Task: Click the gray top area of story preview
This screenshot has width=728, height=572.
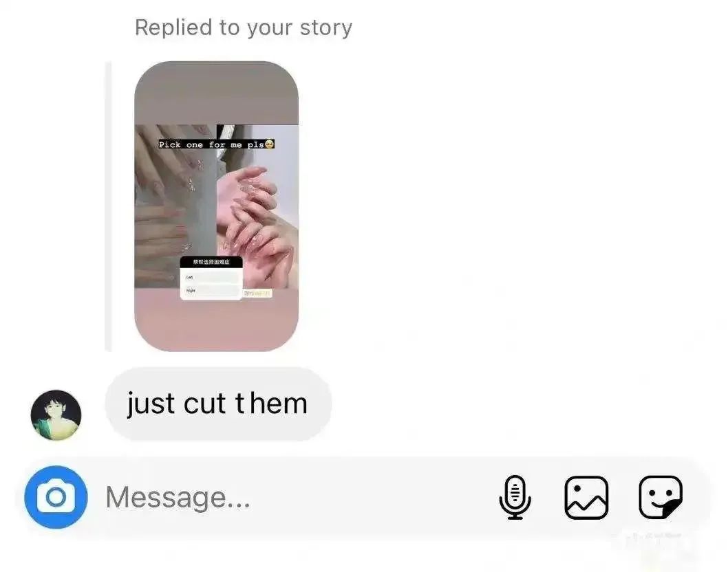Action: click(x=216, y=93)
